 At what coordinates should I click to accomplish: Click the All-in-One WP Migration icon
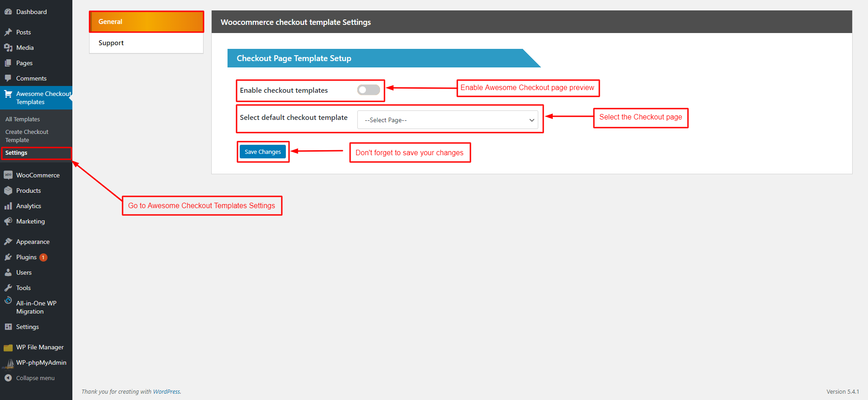pos(8,300)
